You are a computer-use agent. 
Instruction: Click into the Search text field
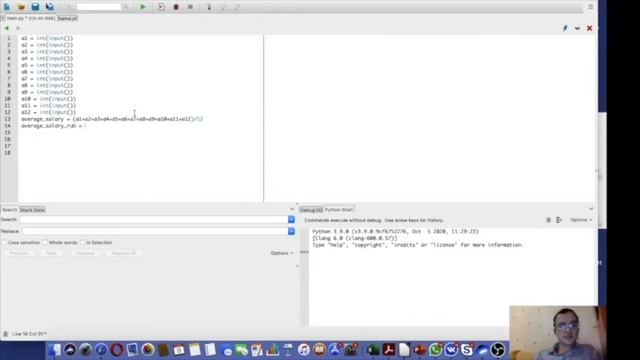(154, 220)
